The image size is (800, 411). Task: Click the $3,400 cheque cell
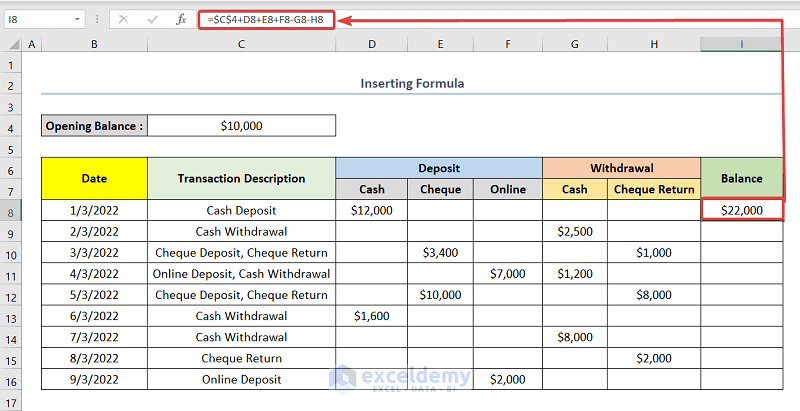coord(440,252)
